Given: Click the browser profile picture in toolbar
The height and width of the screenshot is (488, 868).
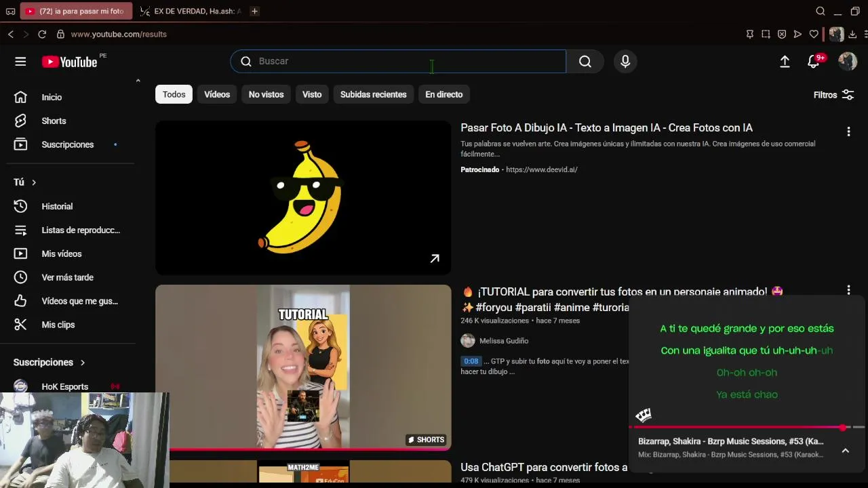Looking at the screenshot, I should click(836, 34).
